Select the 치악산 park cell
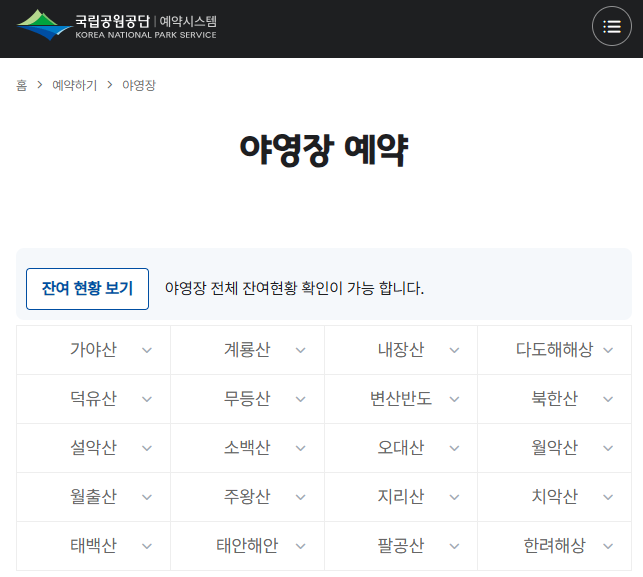This screenshot has height=577, width=643. pyautogui.click(x=554, y=497)
